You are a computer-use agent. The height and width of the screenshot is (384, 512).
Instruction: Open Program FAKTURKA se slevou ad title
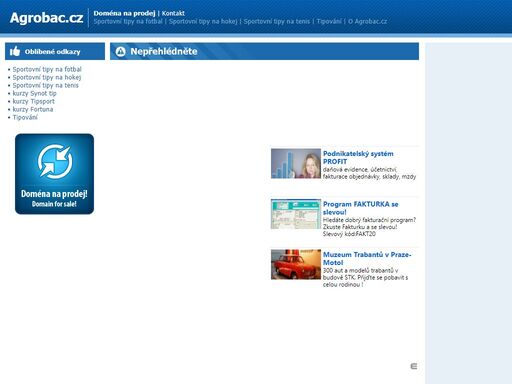coord(360,208)
